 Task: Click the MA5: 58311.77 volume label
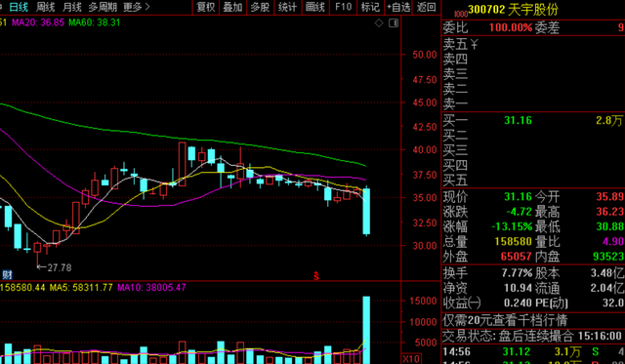tap(81, 287)
